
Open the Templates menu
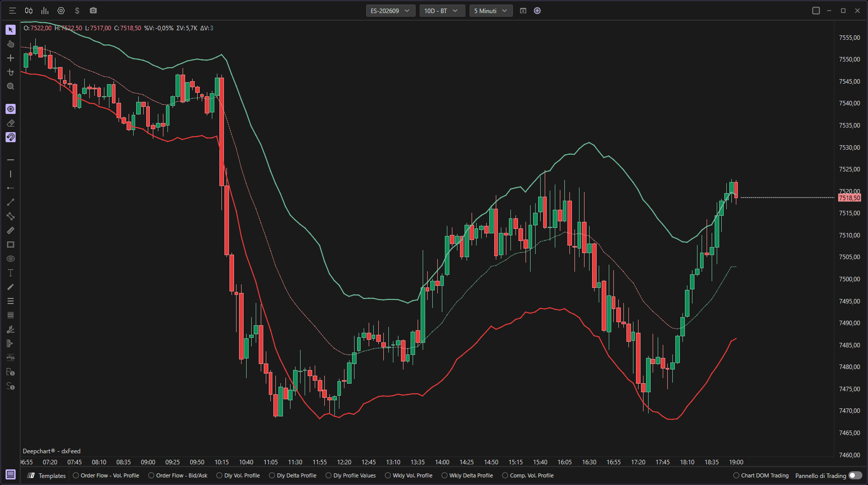click(47, 475)
